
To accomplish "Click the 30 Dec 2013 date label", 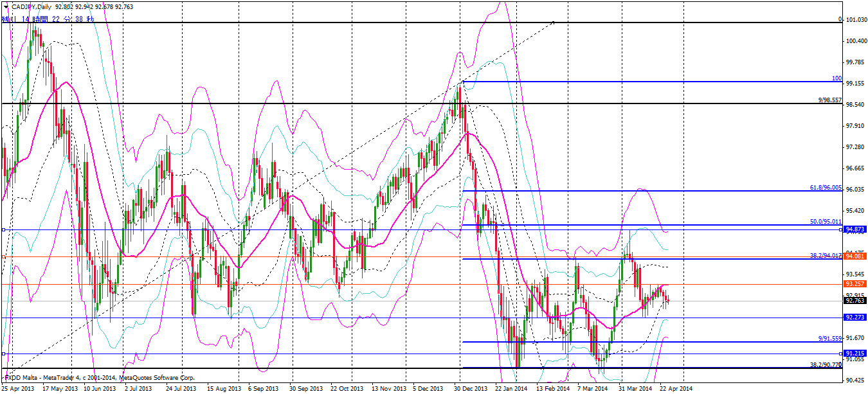I will 469,389.
